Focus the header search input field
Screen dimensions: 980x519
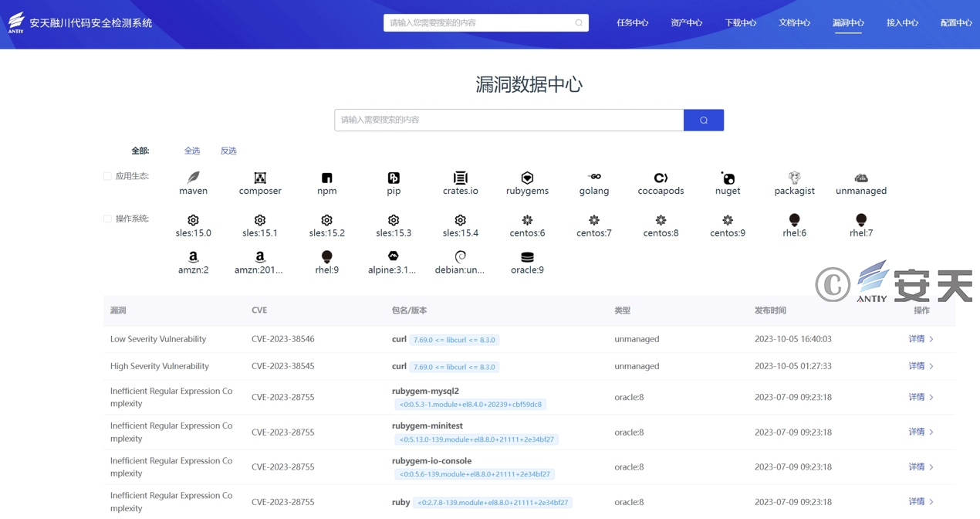coord(486,23)
